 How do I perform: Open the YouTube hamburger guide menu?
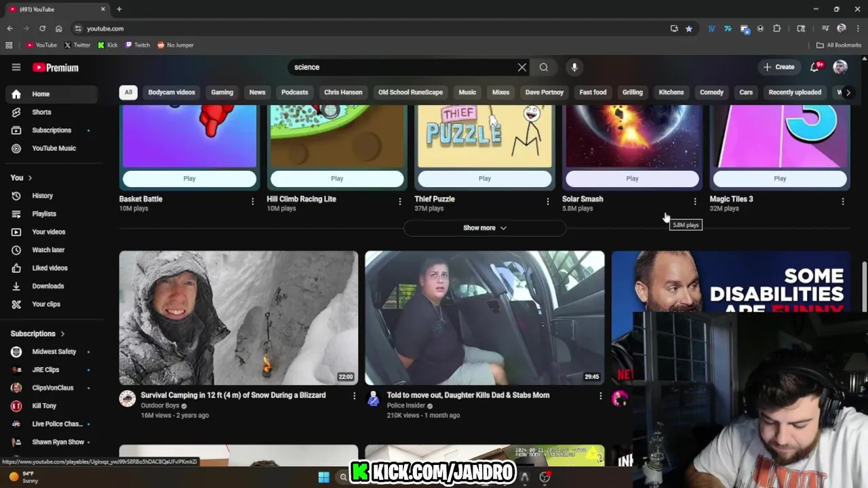[16, 67]
